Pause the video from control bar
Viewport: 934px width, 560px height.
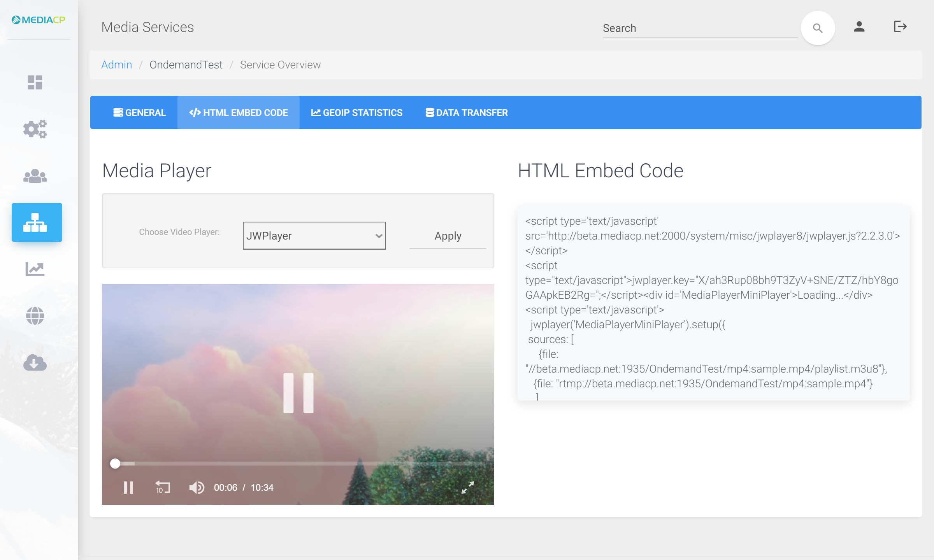[128, 487]
